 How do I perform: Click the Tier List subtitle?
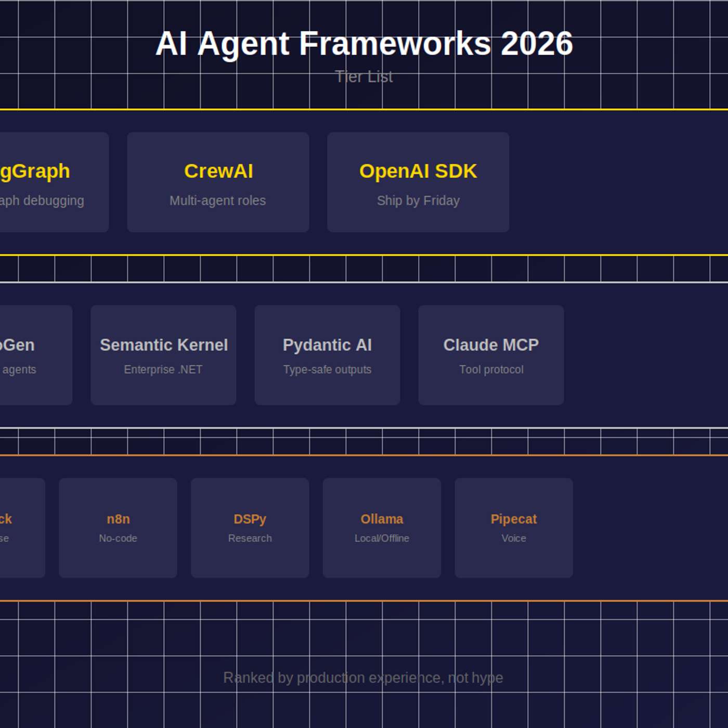pyautogui.click(x=364, y=77)
